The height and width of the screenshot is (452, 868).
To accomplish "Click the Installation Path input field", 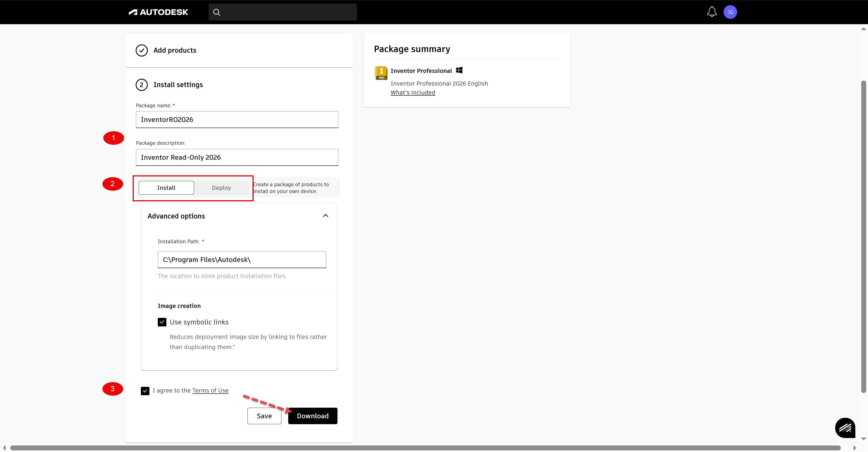I will pos(242,260).
